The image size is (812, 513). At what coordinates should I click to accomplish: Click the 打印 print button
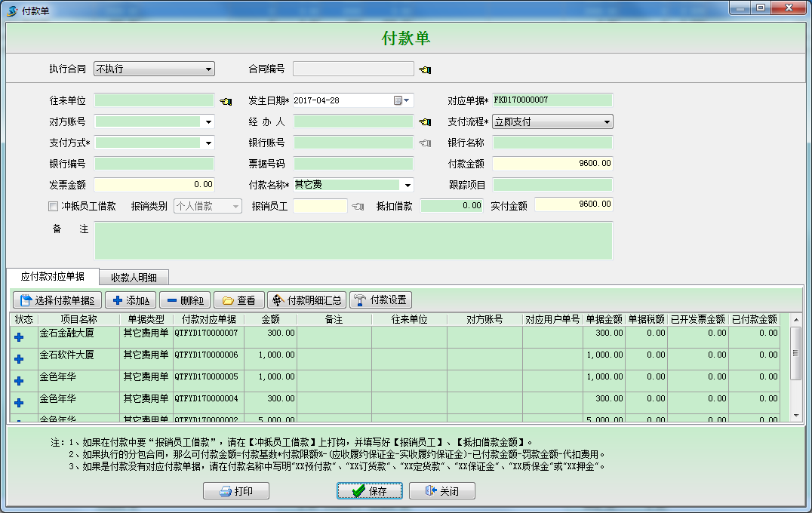[x=236, y=490]
